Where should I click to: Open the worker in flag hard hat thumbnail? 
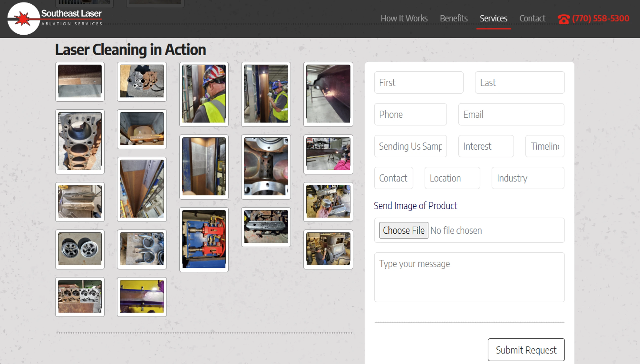point(204,94)
